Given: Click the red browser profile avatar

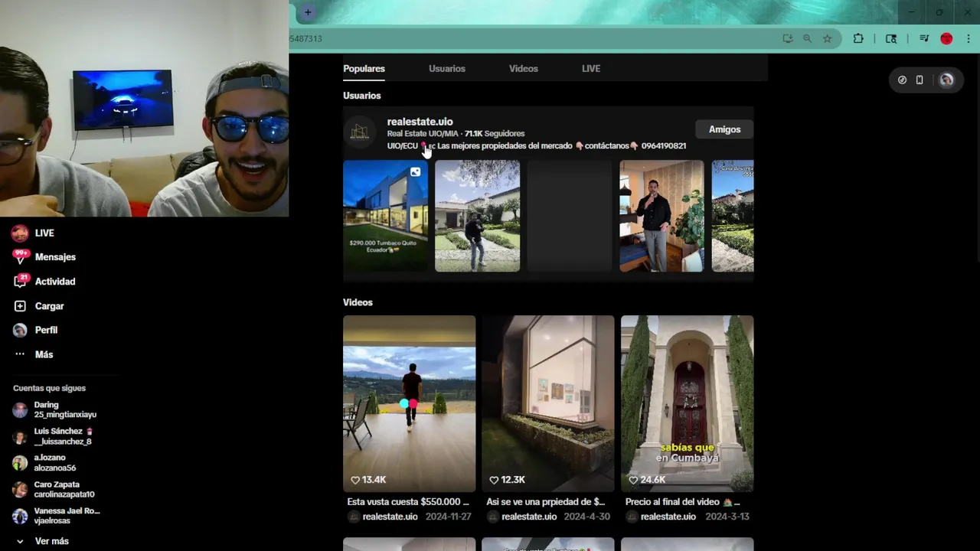Looking at the screenshot, I should [x=946, y=38].
